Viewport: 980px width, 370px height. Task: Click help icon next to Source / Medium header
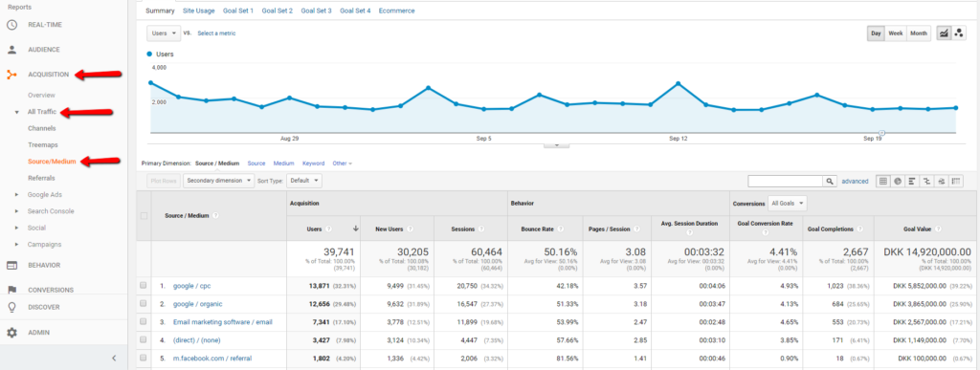click(x=215, y=216)
